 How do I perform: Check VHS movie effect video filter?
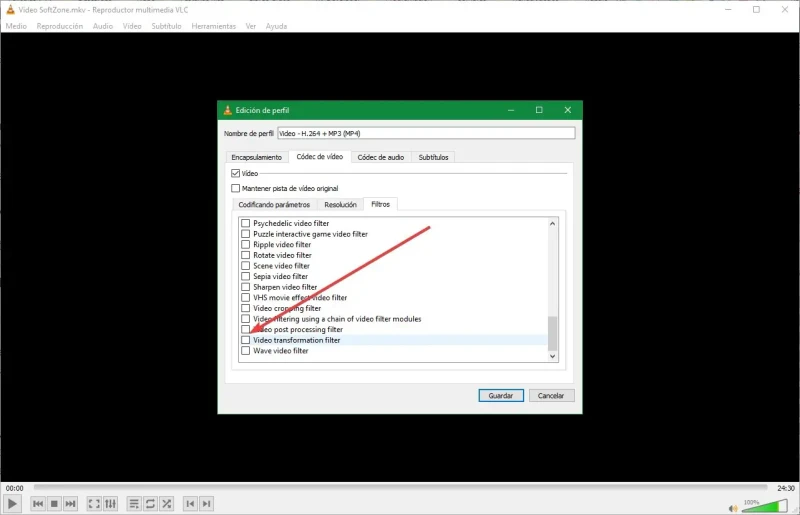point(245,298)
